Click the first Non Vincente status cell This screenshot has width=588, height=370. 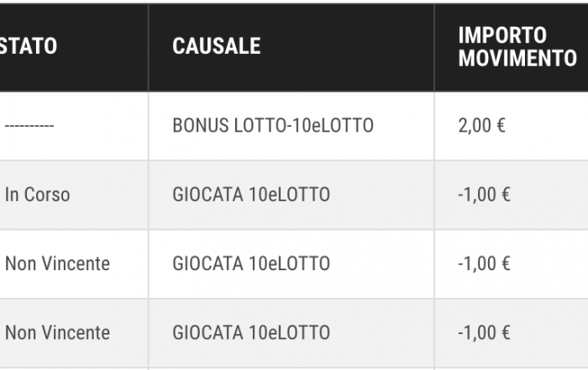click(x=57, y=263)
